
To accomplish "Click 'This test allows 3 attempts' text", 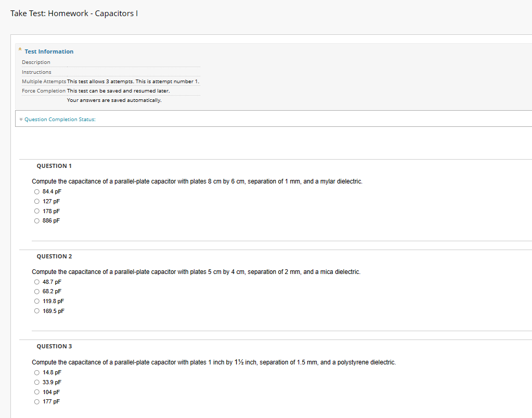I will point(133,82).
